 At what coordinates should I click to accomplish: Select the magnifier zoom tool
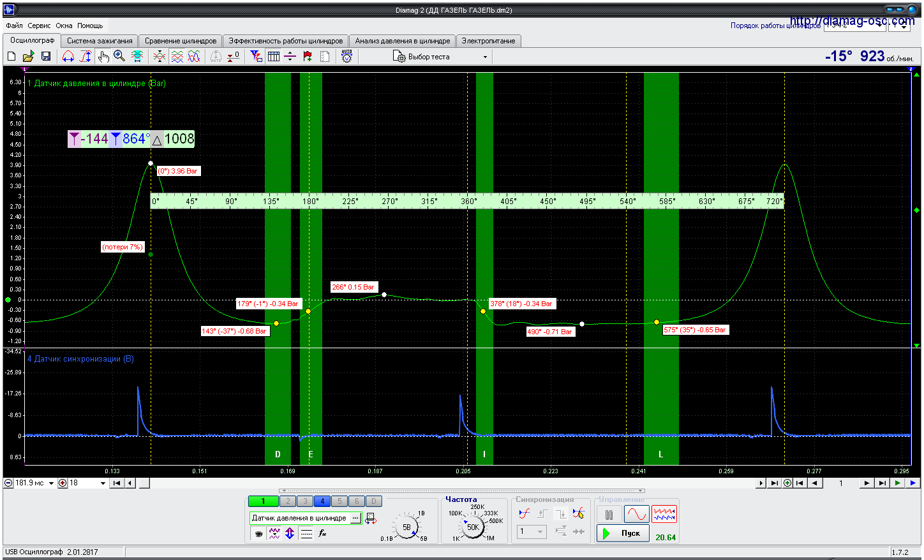click(x=119, y=56)
